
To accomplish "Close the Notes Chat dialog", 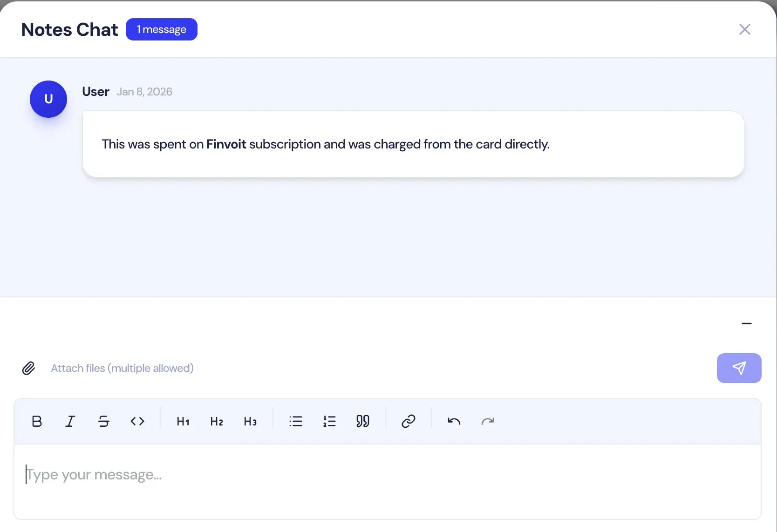I will pos(744,29).
